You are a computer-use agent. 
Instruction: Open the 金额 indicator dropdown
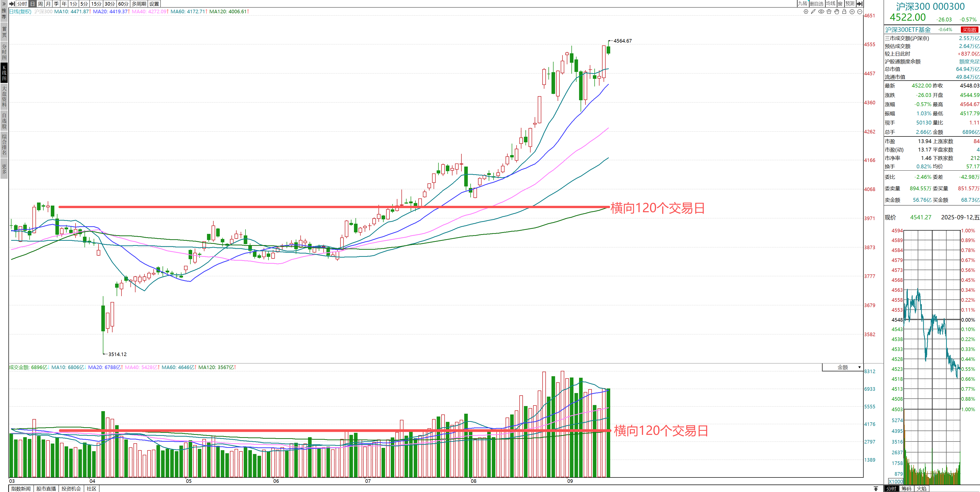843,367
